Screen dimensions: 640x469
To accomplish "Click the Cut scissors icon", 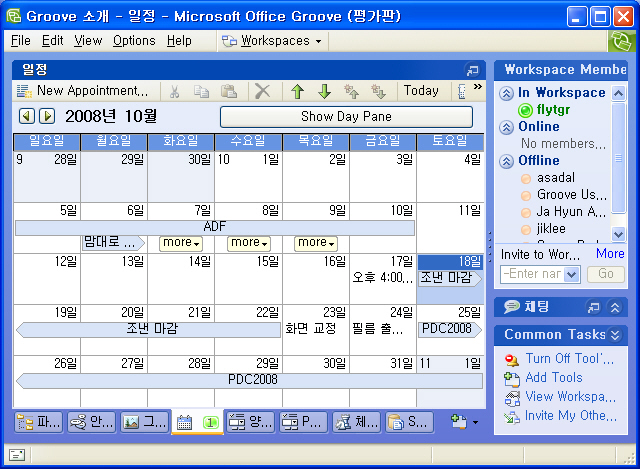I will [x=175, y=91].
